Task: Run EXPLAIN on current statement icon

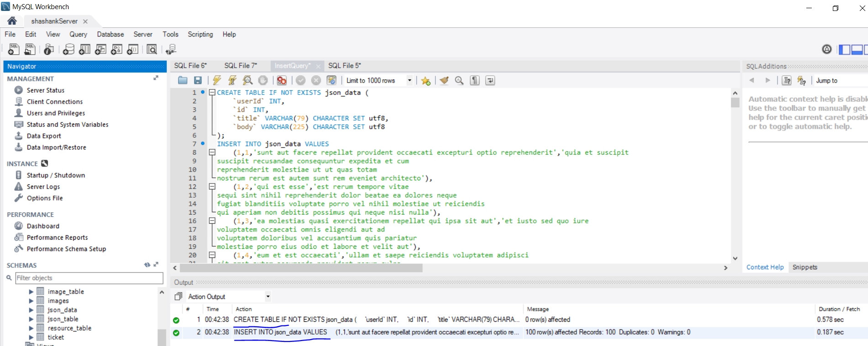Action: (248, 80)
